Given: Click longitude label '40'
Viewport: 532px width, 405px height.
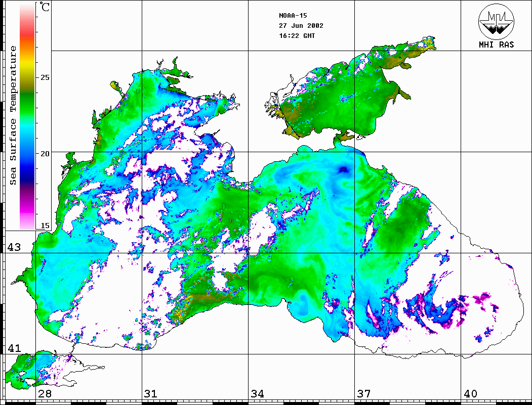Looking at the screenshot, I should pyautogui.click(x=470, y=394).
